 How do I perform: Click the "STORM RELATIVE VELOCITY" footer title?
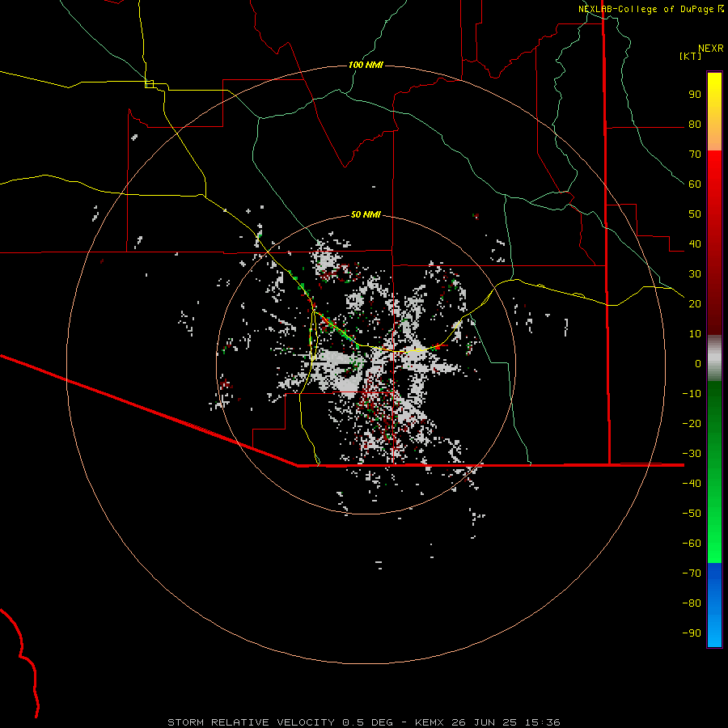(x=251, y=722)
